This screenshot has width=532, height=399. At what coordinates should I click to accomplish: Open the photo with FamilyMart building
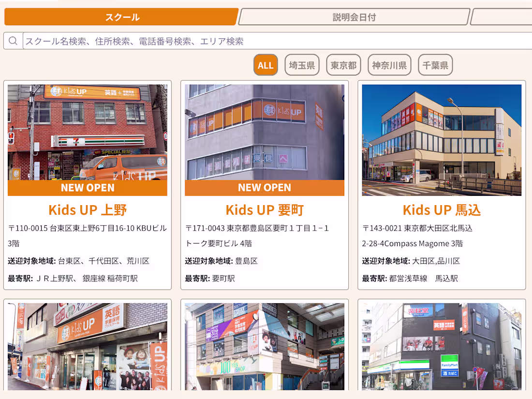click(442, 347)
